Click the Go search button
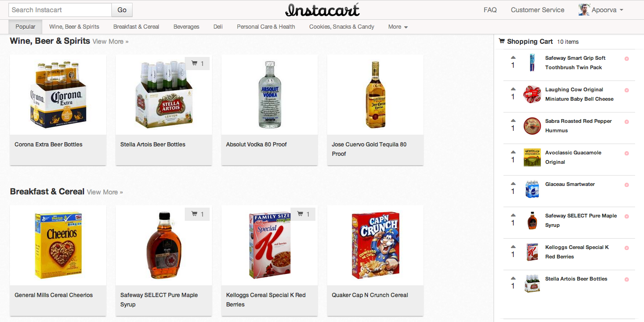This screenshot has width=644, height=322. 122,10
